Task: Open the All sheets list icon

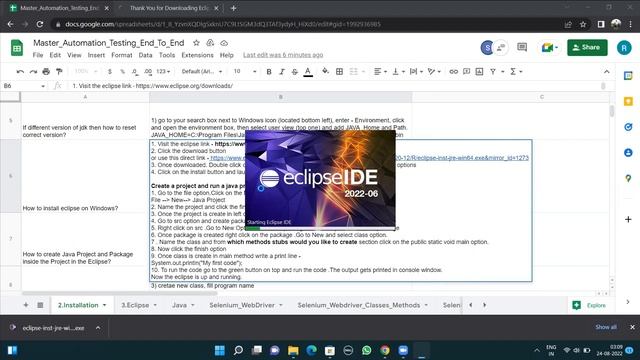Action: (40, 305)
